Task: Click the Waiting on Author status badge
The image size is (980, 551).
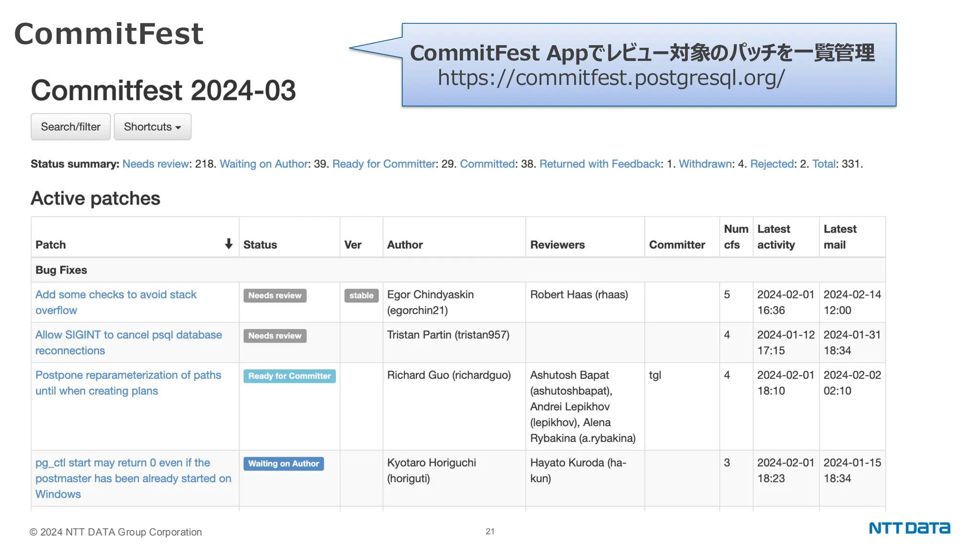Action: click(283, 463)
